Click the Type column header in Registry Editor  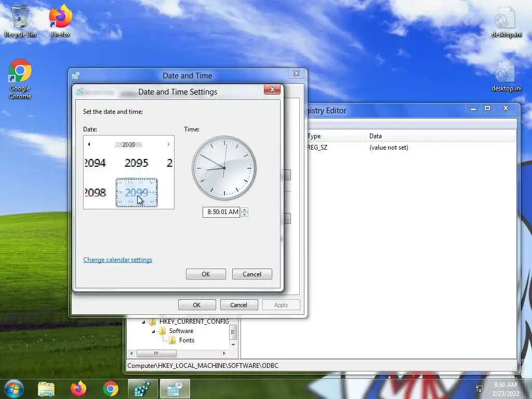336,136
